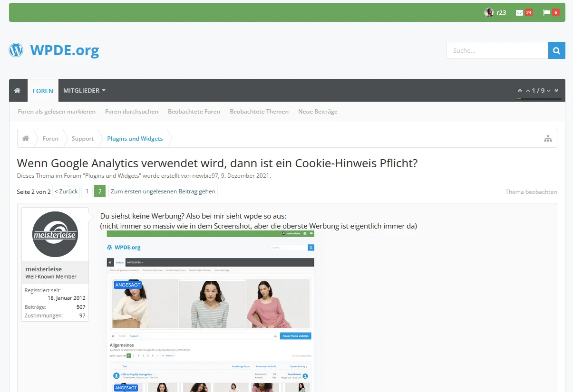Image resolution: width=573 pixels, height=392 pixels.
Task: Open the Plugins und Widgets breadcrumb
Action: pos(135,139)
